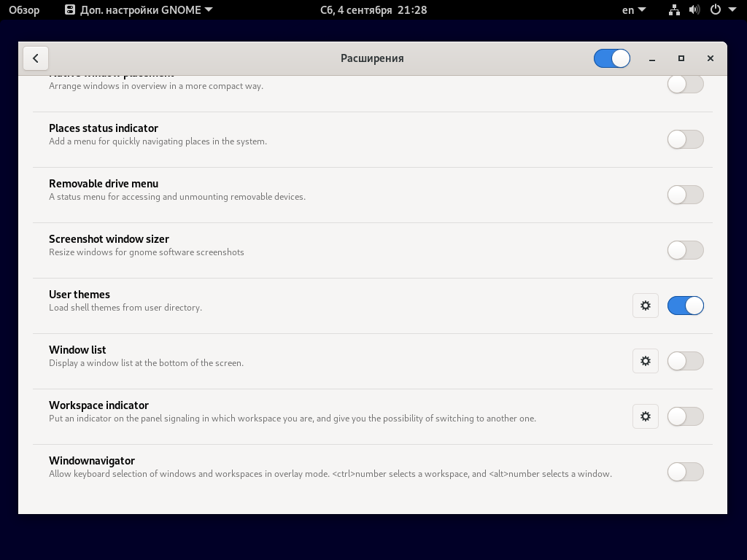Enable the Window list extension
The image size is (747, 560).
(x=685, y=361)
